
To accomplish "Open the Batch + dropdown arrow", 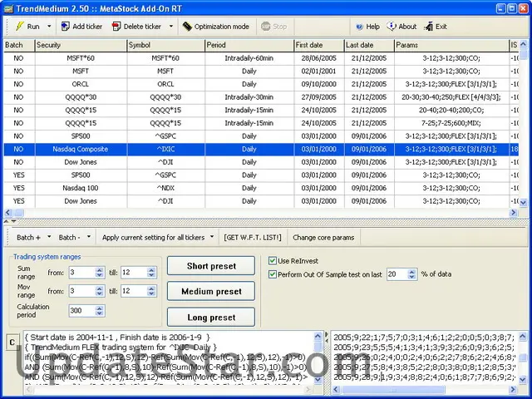I will [49, 236].
